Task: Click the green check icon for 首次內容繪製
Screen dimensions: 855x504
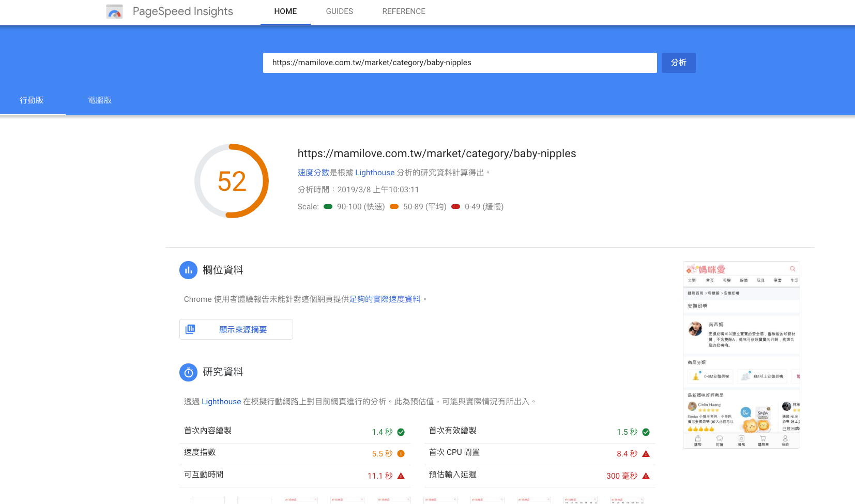Action: point(401,432)
